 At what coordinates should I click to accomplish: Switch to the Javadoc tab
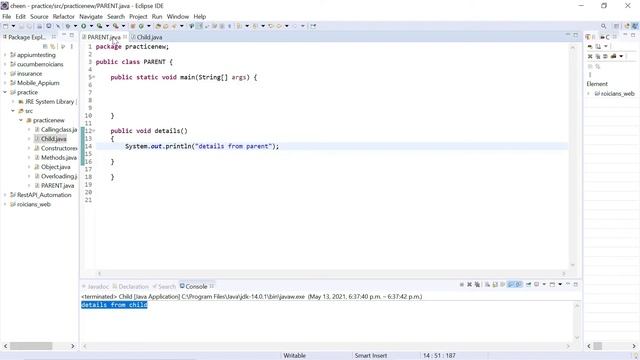[96, 287]
